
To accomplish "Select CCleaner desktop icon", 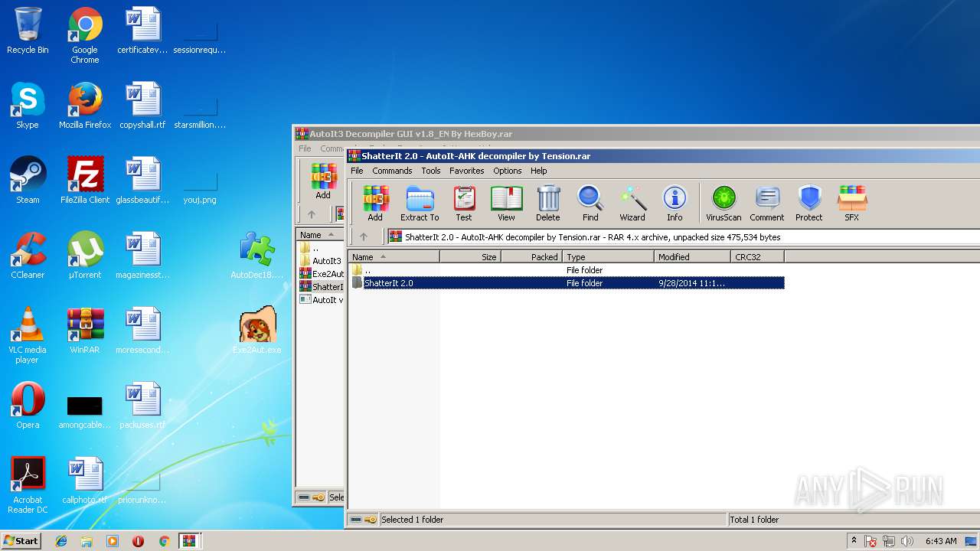I will click(x=28, y=256).
